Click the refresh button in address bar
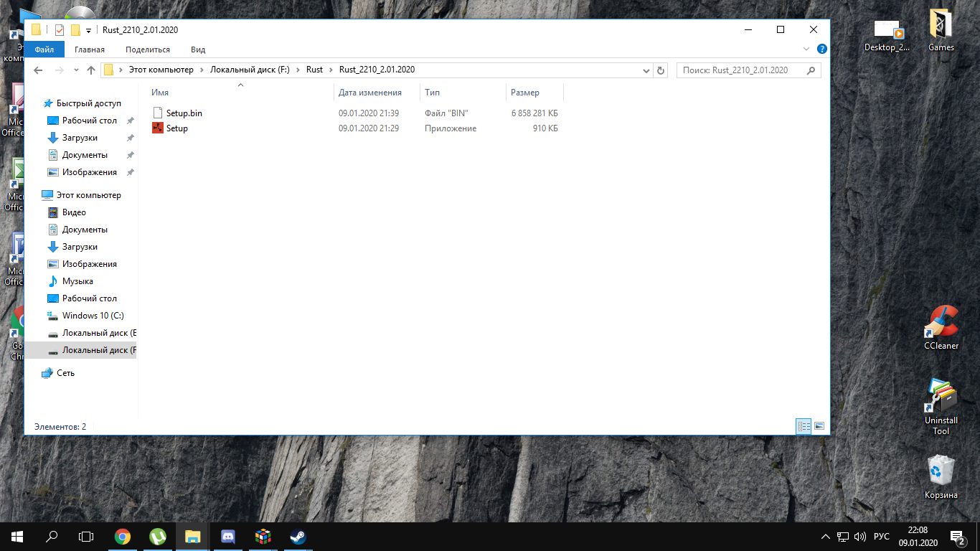 tap(661, 70)
